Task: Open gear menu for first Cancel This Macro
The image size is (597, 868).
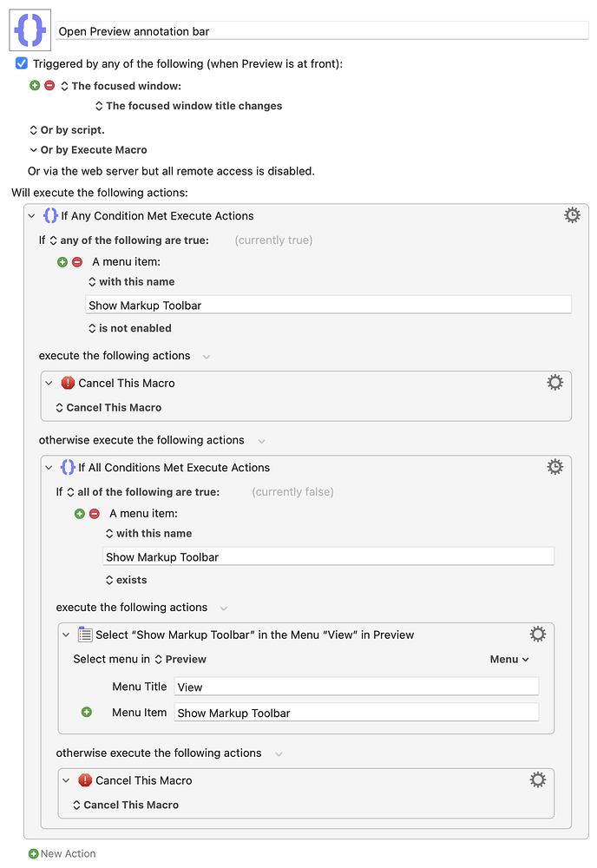Action: click(x=555, y=383)
